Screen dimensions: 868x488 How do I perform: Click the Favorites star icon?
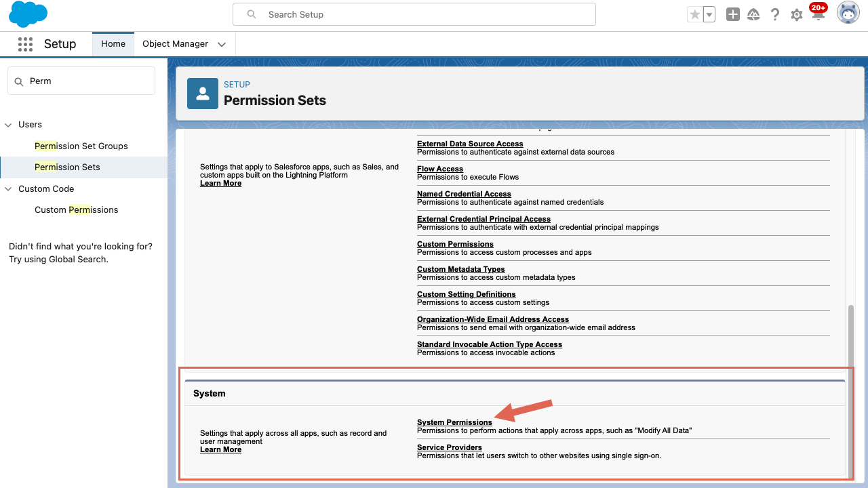pos(694,14)
